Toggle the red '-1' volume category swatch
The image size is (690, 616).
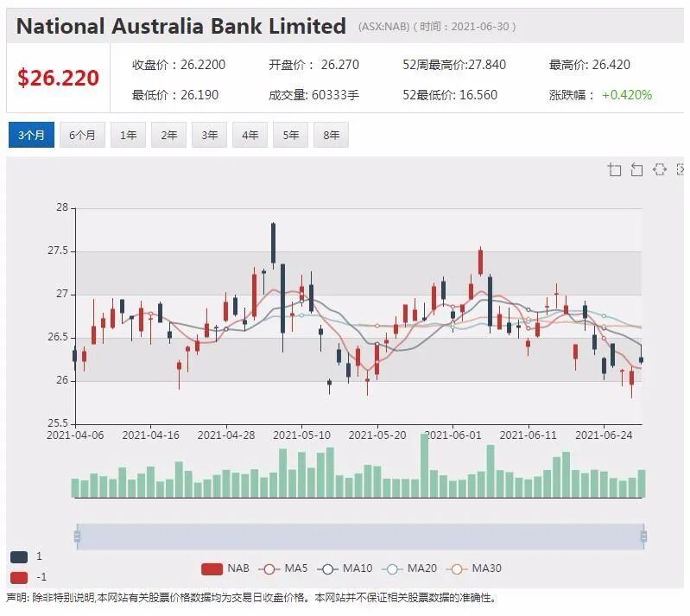point(19,577)
